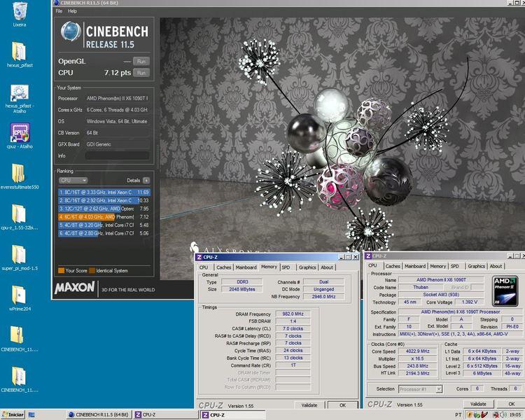Click the Cinebench globe logo

coord(71,31)
